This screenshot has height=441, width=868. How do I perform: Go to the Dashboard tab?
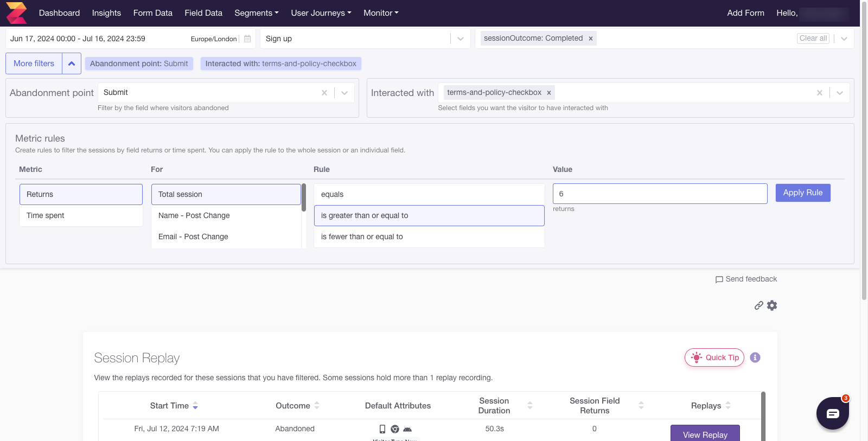pyautogui.click(x=59, y=13)
